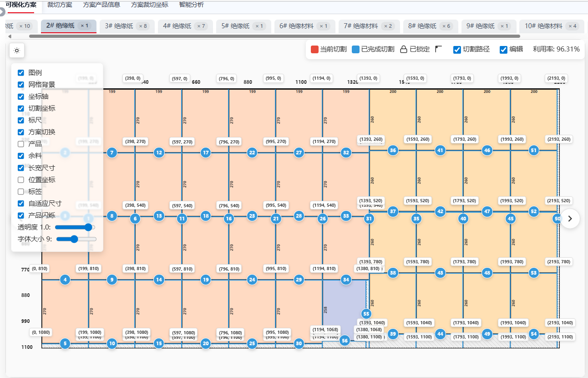Enable the 产品 display checkbox
The image size is (588, 378).
tap(21, 144)
